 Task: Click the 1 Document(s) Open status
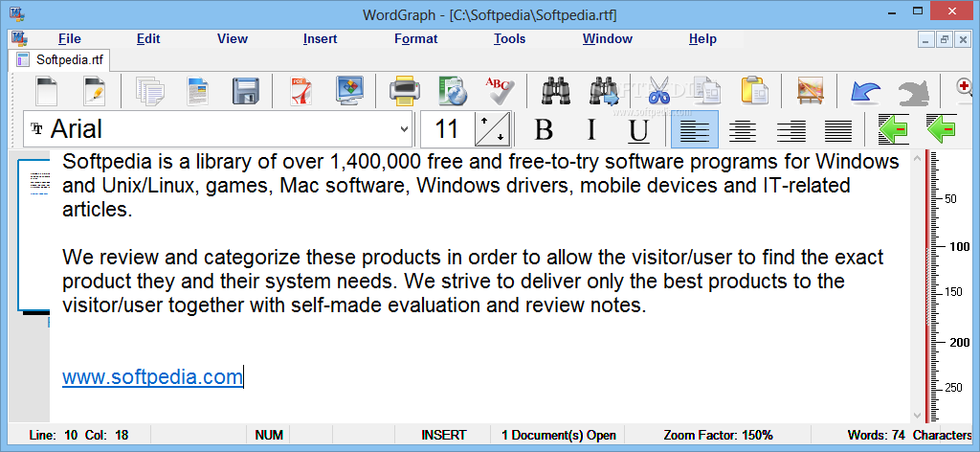tap(558, 435)
